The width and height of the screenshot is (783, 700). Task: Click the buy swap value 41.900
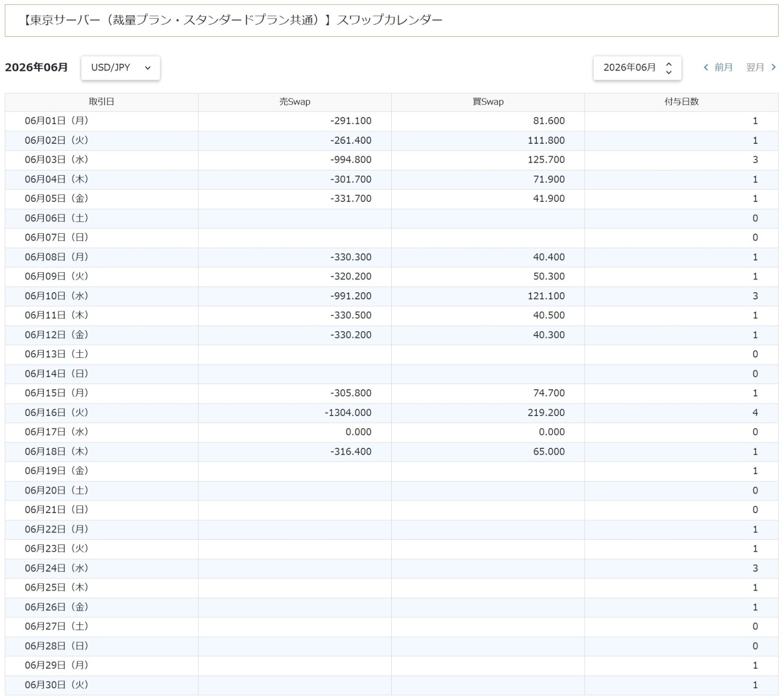click(x=549, y=198)
